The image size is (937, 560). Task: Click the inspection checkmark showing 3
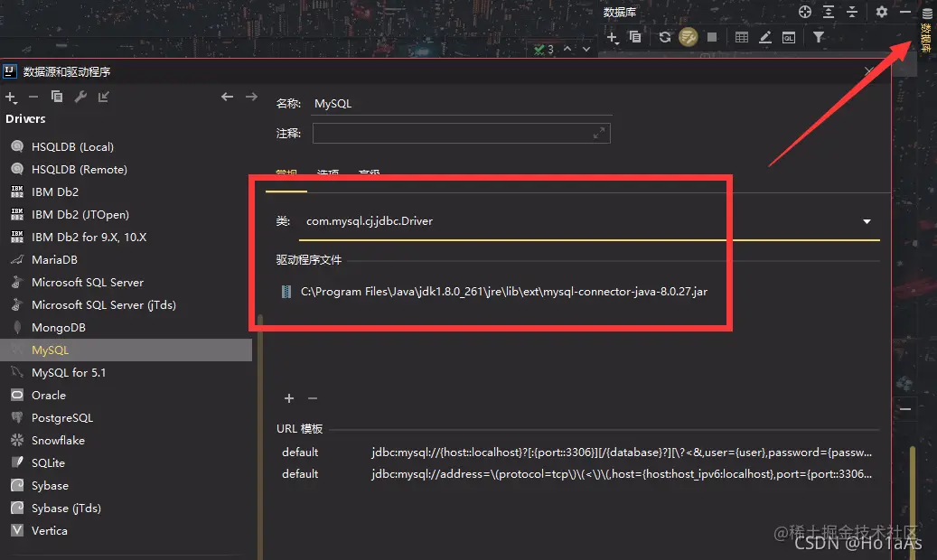544,49
